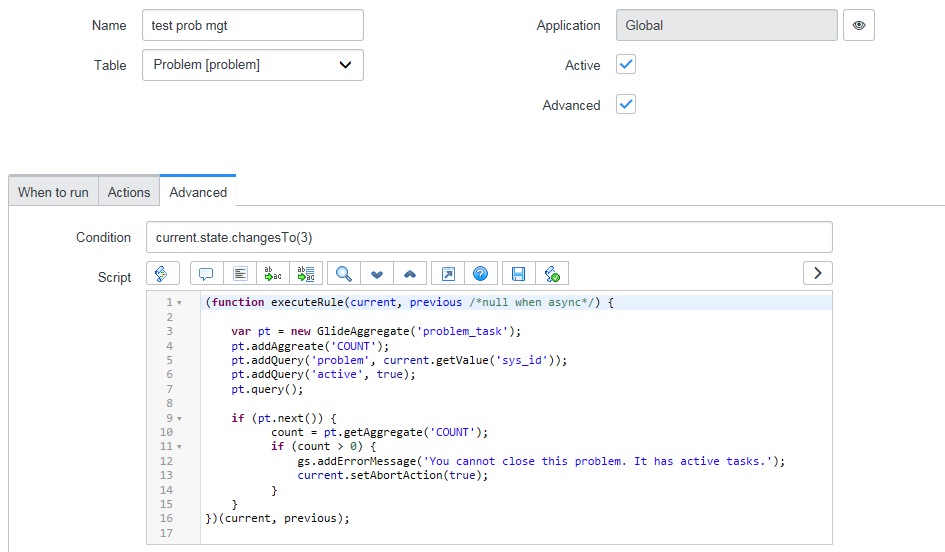Click the replace all icon
Screen dimensions: 945x552
pos(306,274)
